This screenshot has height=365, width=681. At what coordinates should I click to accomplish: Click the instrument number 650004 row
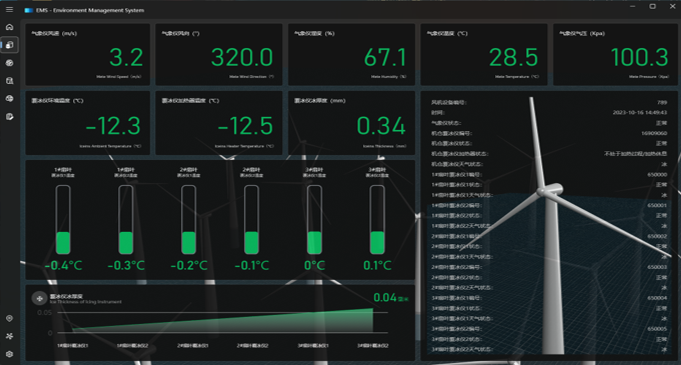[x=549, y=298]
